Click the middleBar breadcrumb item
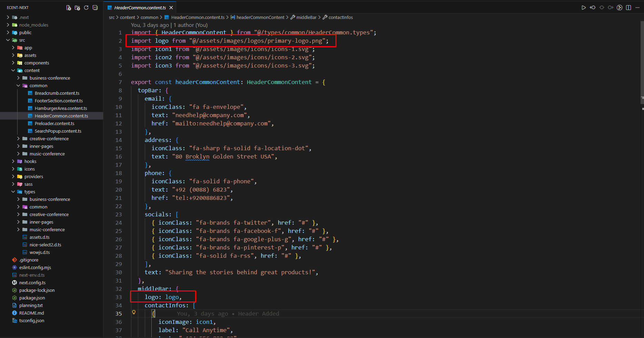Viewport: 644px width, 338px height. (306, 17)
